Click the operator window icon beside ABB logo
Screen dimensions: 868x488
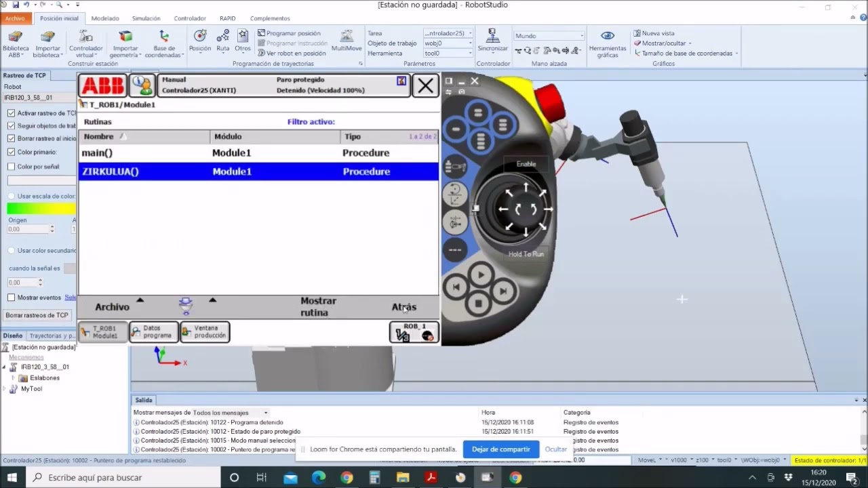pos(142,85)
